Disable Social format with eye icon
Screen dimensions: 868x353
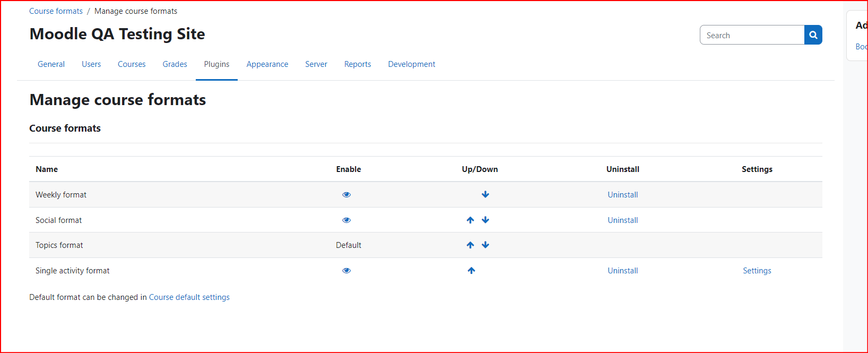pyautogui.click(x=346, y=220)
